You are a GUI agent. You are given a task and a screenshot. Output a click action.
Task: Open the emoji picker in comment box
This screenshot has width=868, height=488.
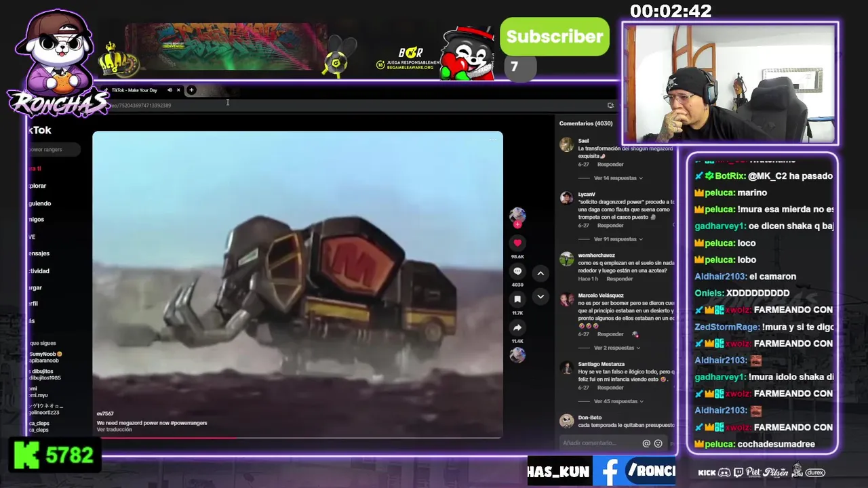[x=658, y=443]
